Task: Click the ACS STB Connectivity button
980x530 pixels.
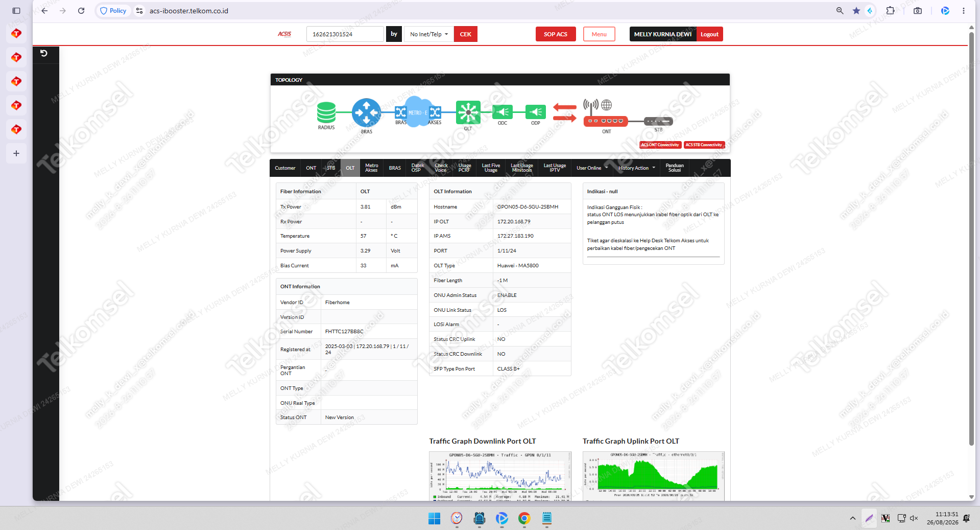Action: (704, 145)
